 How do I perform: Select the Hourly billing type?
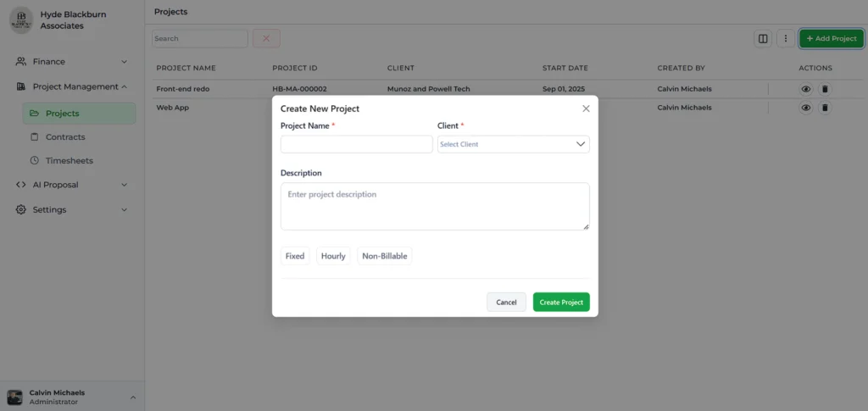click(x=333, y=256)
